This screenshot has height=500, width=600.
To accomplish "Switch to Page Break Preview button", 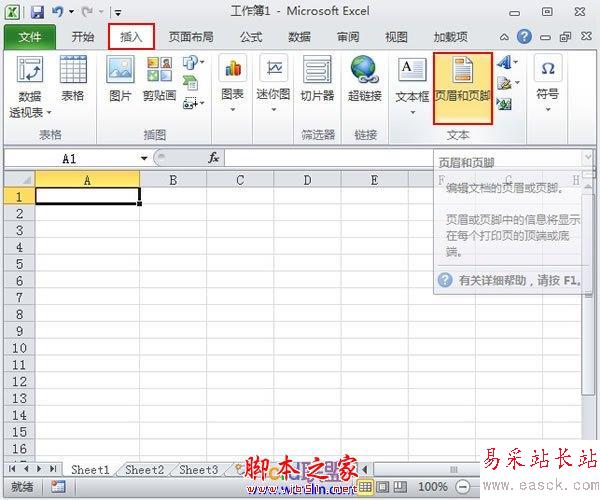I will 400,487.
